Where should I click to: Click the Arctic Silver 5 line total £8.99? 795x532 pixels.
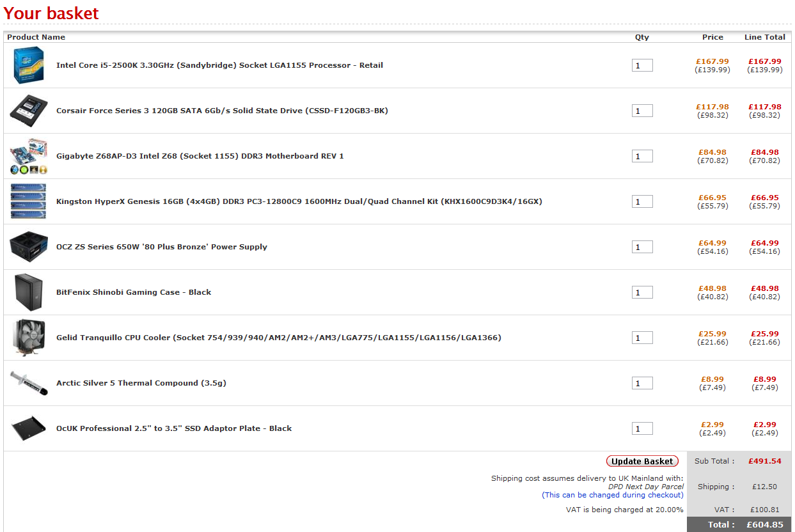point(765,379)
